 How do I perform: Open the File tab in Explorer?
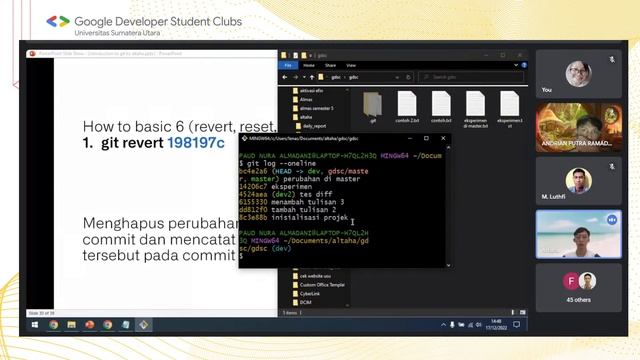(x=288, y=65)
